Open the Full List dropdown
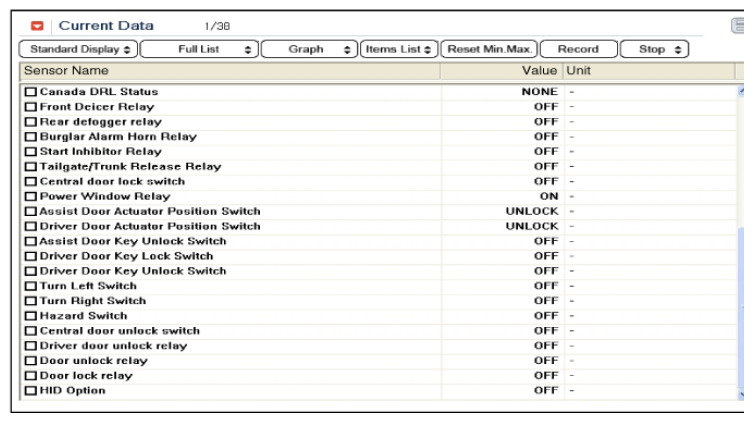 tap(199, 49)
